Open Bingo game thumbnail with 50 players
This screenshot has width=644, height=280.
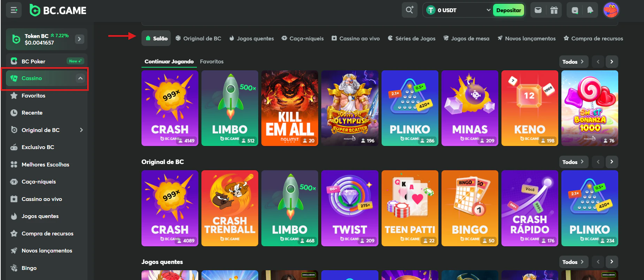coord(470,208)
